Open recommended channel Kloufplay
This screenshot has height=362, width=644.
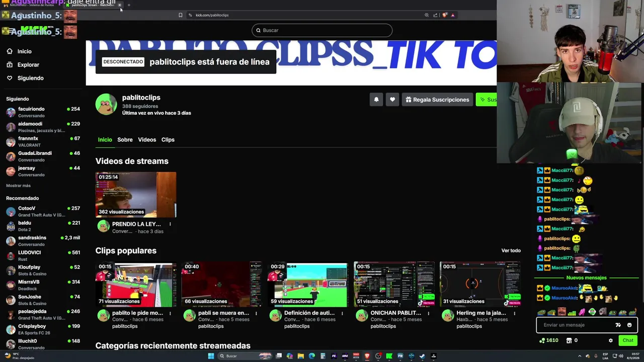pyautogui.click(x=43, y=270)
